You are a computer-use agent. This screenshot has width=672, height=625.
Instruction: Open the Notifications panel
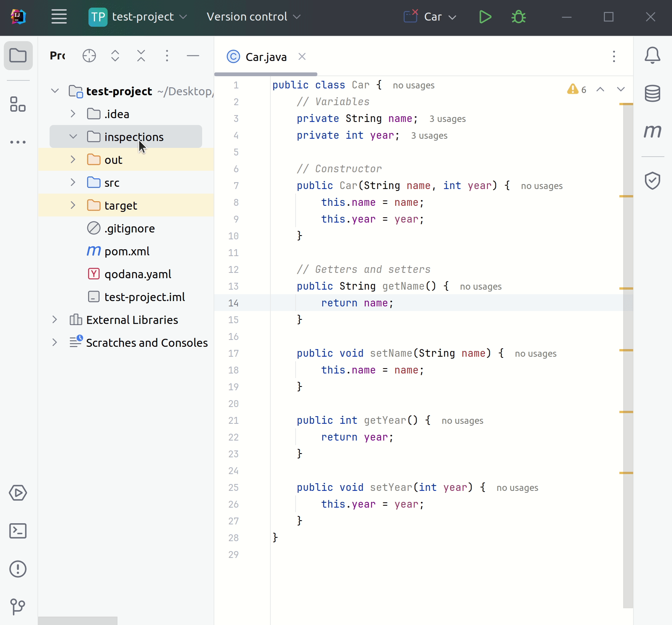coord(653,56)
